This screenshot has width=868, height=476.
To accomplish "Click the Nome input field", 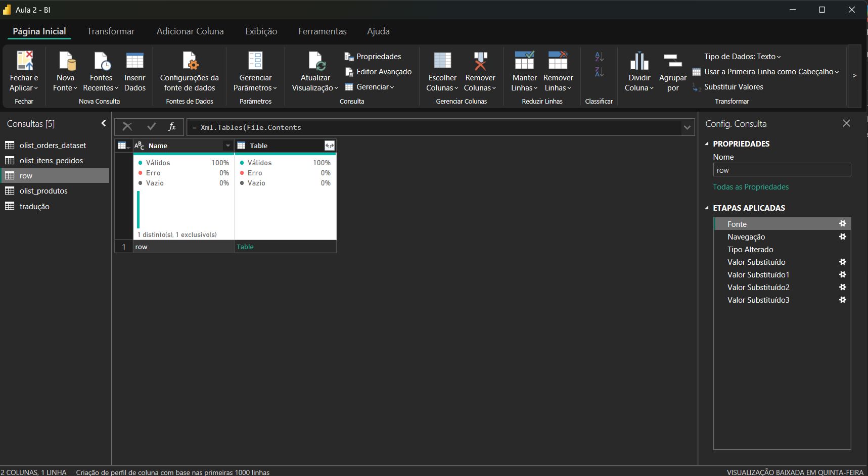I will pyautogui.click(x=782, y=170).
